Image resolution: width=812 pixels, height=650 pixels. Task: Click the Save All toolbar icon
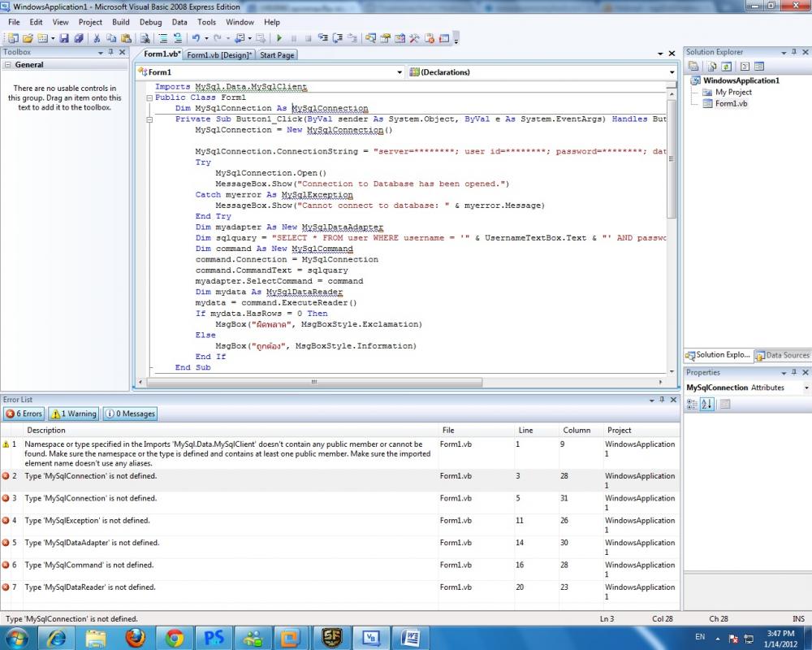point(79,38)
